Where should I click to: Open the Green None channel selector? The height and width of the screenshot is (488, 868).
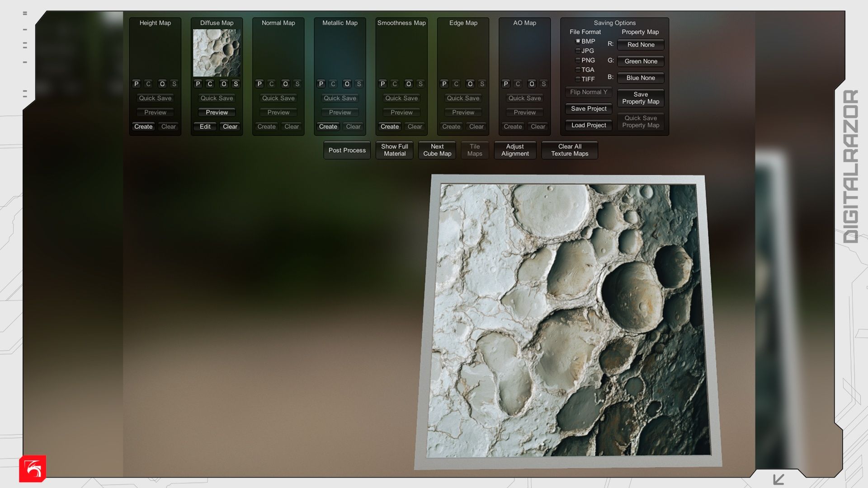point(641,61)
